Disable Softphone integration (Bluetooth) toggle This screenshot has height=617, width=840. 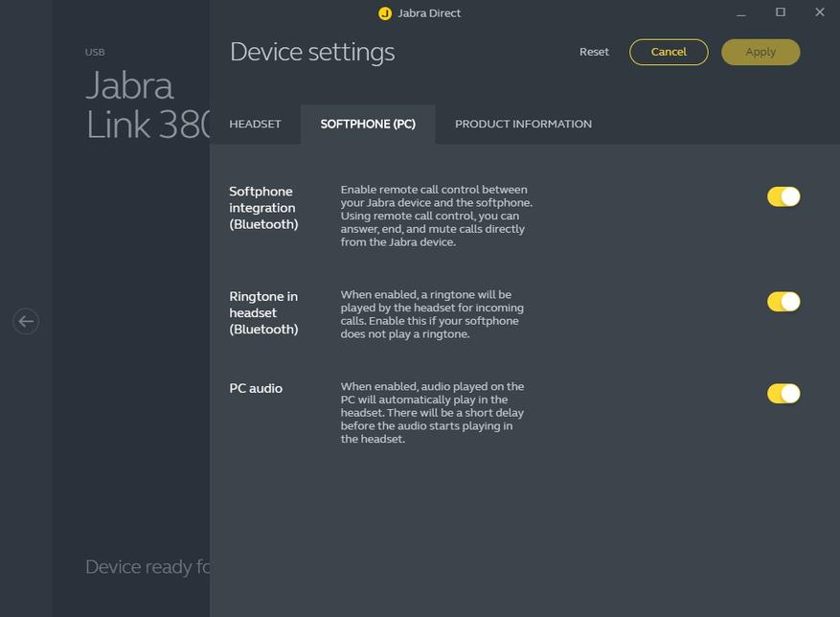click(783, 196)
